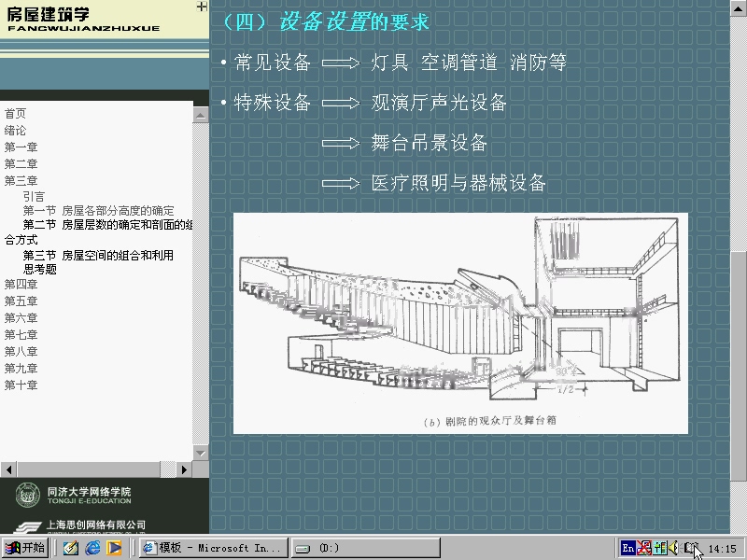Screen dimensions: 747x560
Task: Go to 第二章
Action: click(21, 164)
